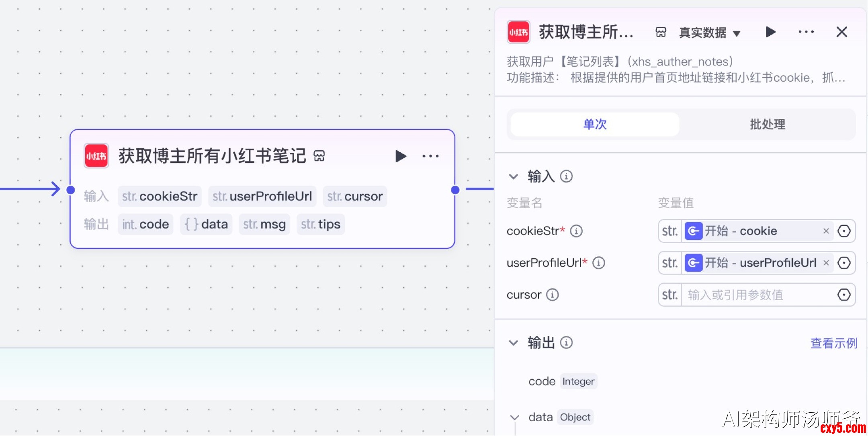Close the node configuration panel
The image size is (868, 436).
coord(841,32)
